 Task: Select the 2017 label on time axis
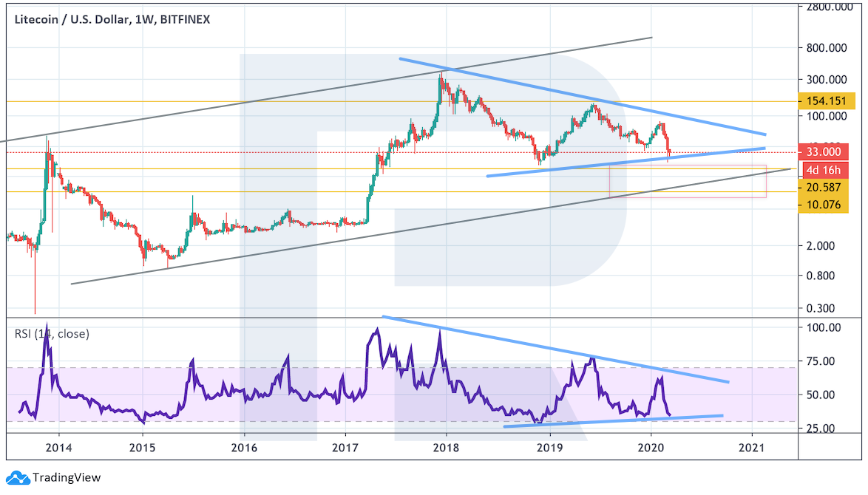345,448
